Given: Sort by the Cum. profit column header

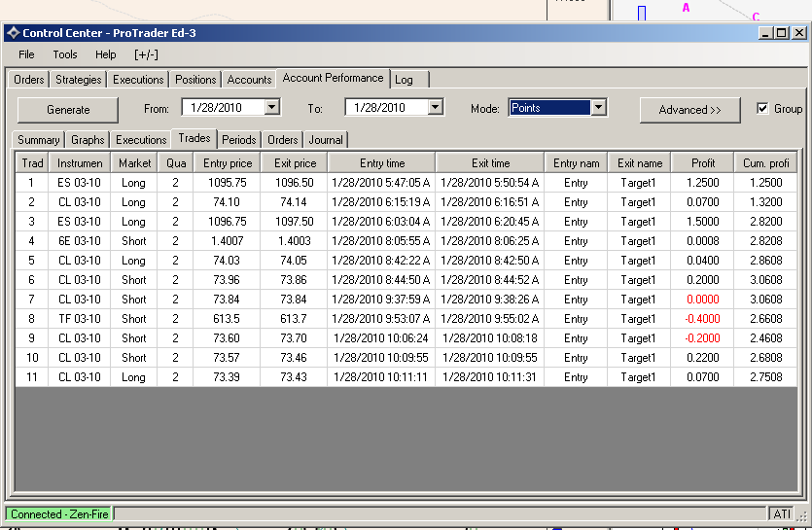Looking at the screenshot, I should (x=766, y=163).
